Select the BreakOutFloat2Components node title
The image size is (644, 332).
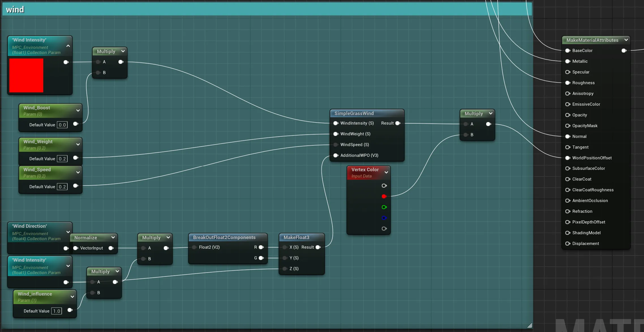point(224,237)
